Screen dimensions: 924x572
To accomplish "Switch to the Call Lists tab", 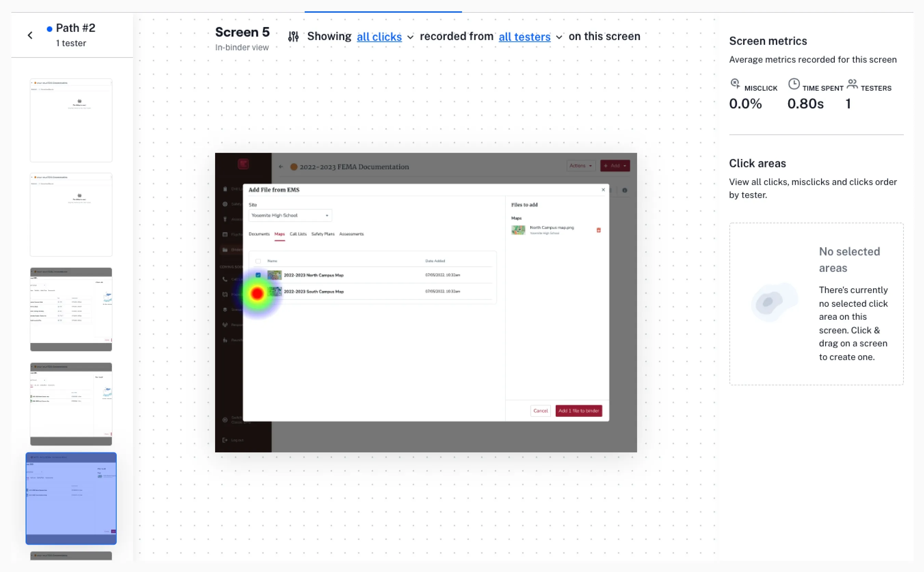I will tap(298, 234).
